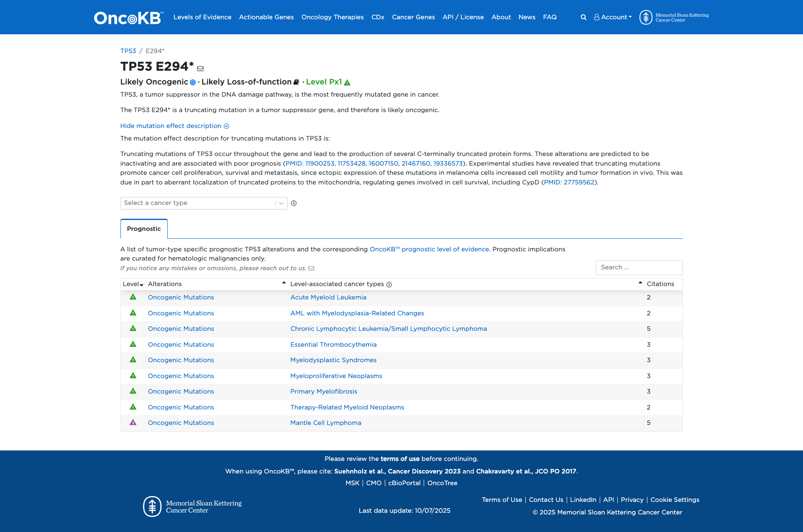Switch to the Prognostic tab
Screen dimensions: 803x532
coord(144,229)
